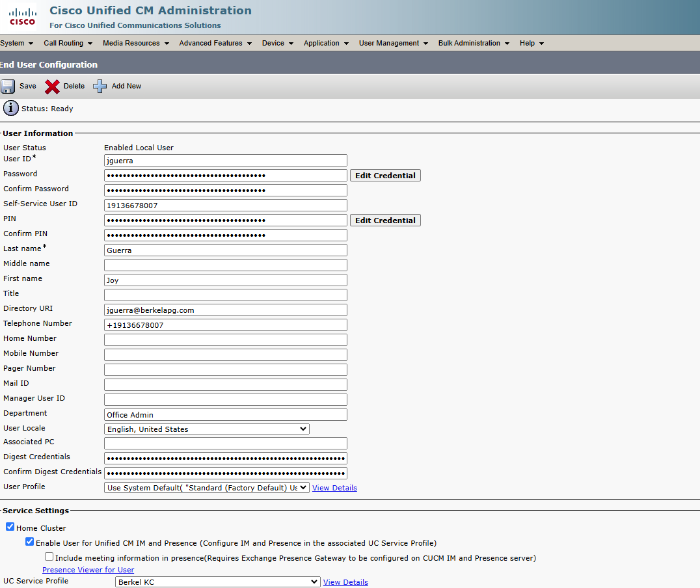The height and width of the screenshot is (588, 700).
Task: Open the System menu
Action: coord(16,44)
